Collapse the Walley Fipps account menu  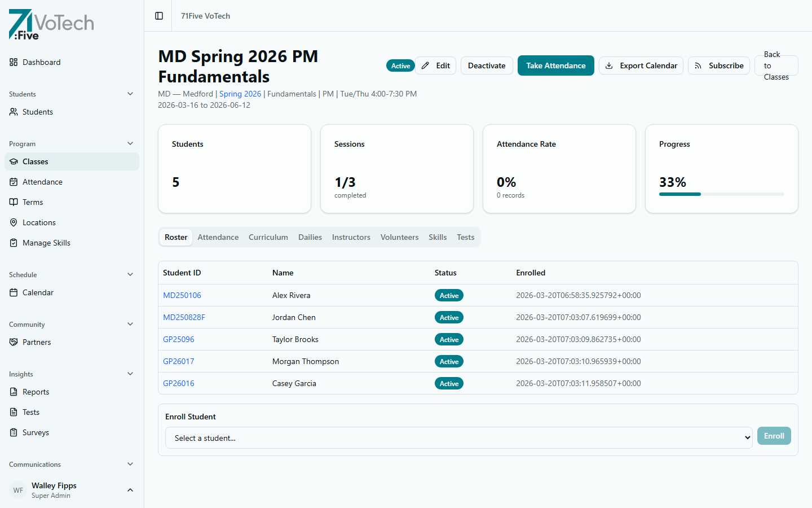(130, 490)
